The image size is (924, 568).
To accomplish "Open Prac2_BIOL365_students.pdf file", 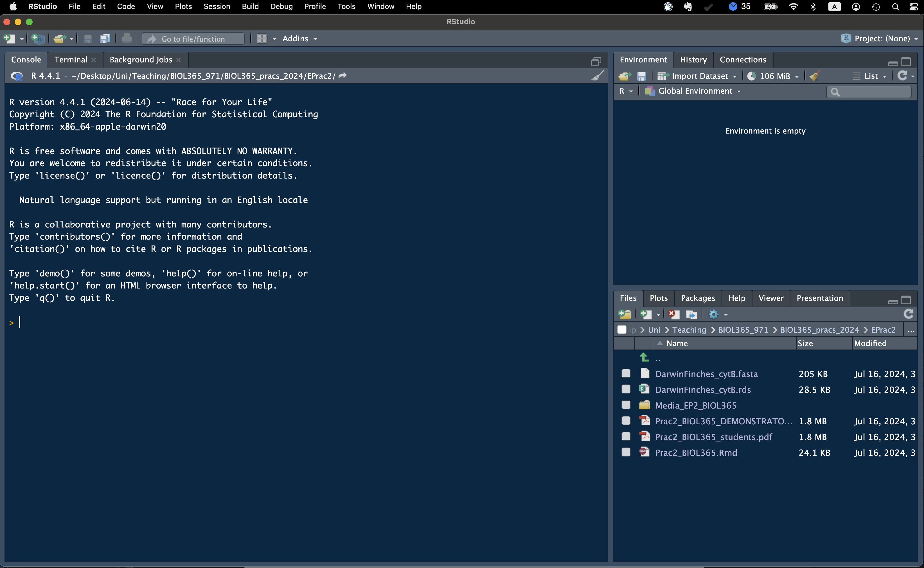I will click(714, 437).
